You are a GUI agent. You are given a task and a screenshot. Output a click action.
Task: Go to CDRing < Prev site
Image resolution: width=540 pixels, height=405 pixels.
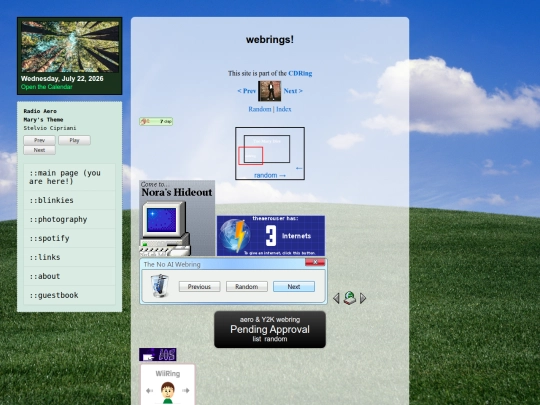pyautogui.click(x=247, y=91)
